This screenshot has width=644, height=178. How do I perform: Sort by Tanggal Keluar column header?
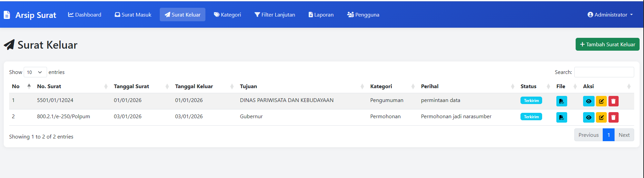pos(204,86)
